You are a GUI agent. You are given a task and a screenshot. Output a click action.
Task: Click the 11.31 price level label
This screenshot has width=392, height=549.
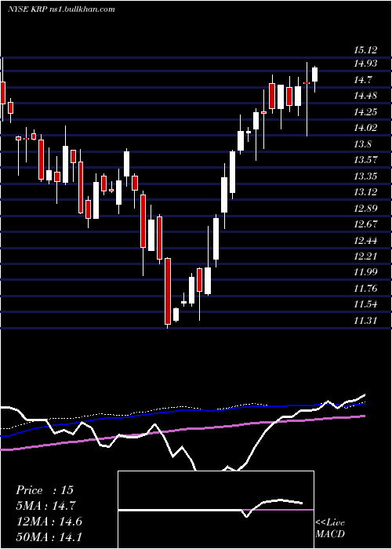click(x=365, y=321)
